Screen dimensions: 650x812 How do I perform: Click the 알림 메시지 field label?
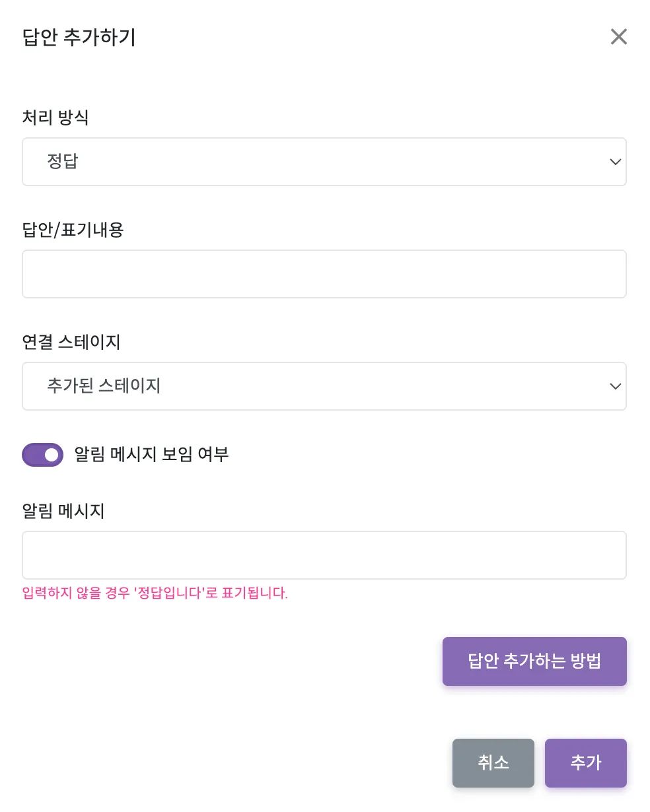tap(63, 511)
